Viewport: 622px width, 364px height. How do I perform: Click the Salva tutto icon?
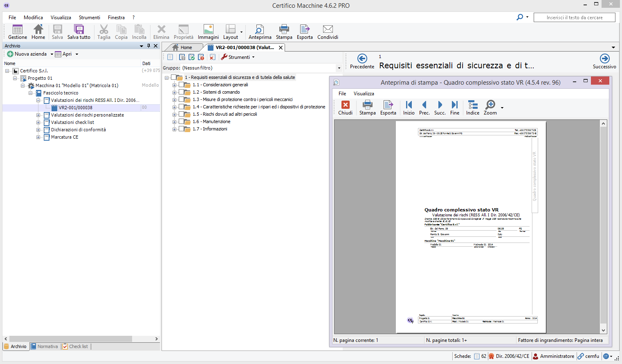click(79, 31)
